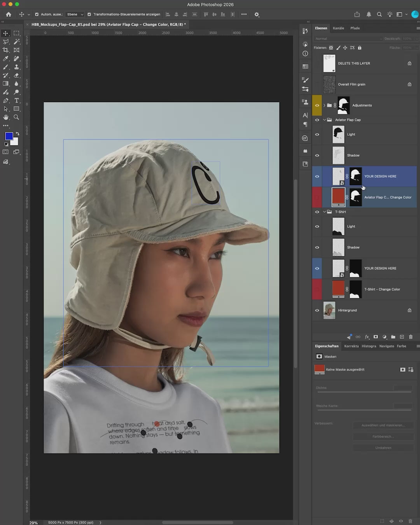Hide the Aviator Flap Cap group

click(x=317, y=120)
